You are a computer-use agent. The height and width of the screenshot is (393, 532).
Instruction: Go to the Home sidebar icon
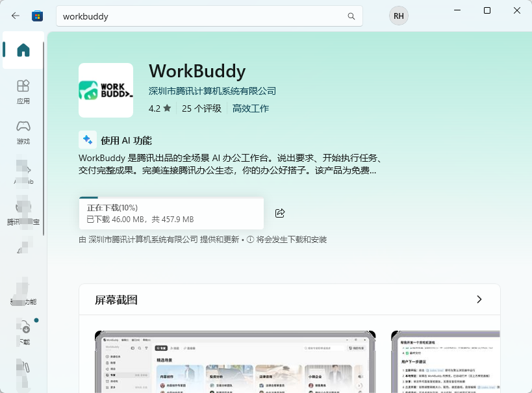pyautogui.click(x=23, y=50)
